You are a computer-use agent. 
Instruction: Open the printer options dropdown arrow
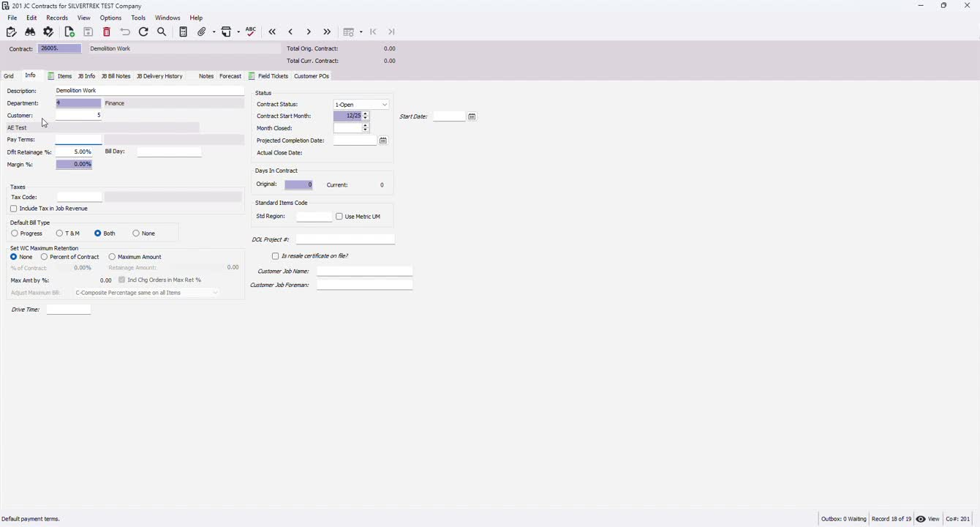(x=238, y=32)
